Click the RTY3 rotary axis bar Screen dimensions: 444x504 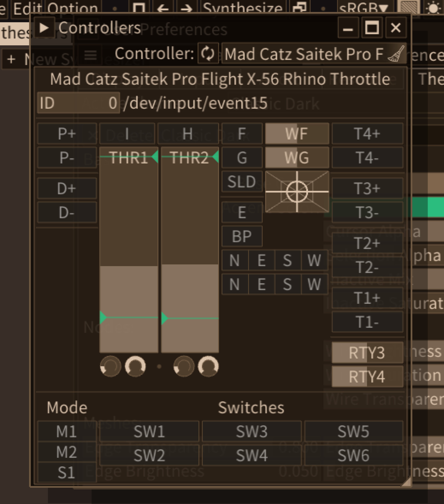coord(367,353)
